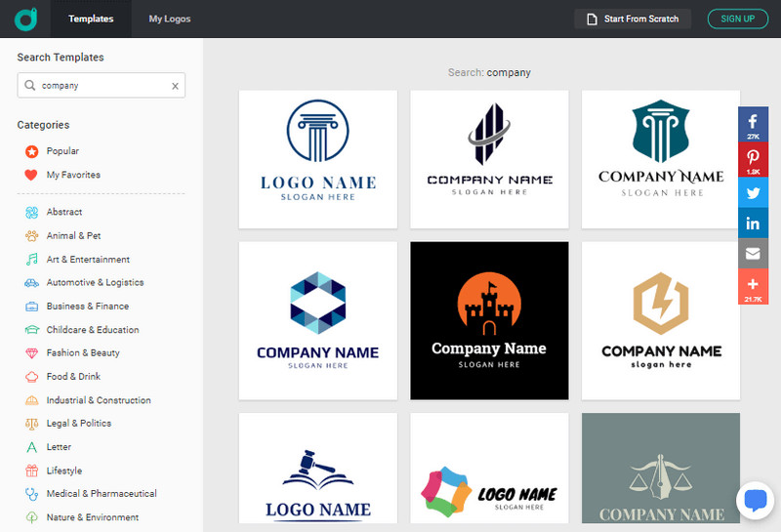The height and width of the screenshot is (532, 781).
Task: Open My Favorites category
Action: click(x=73, y=175)
